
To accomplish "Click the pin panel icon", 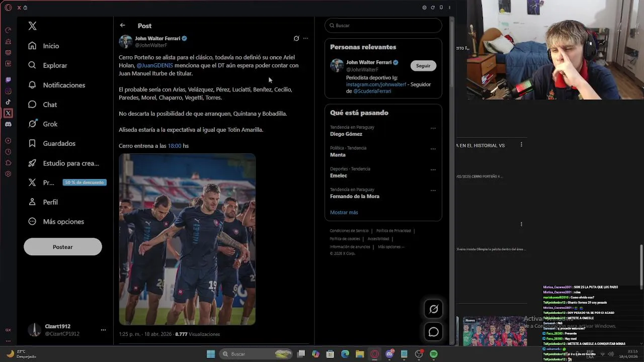I will click(x=441, y=8).
